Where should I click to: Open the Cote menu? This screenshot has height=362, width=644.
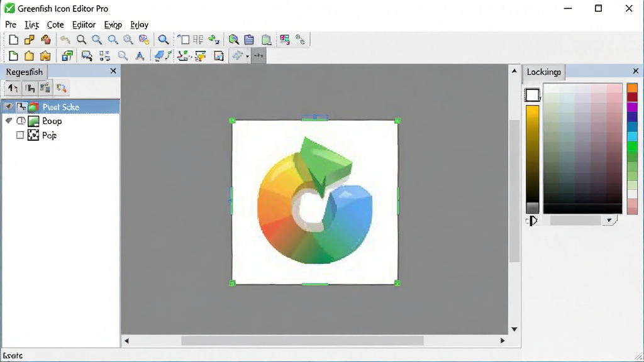(x=55, y=25)
